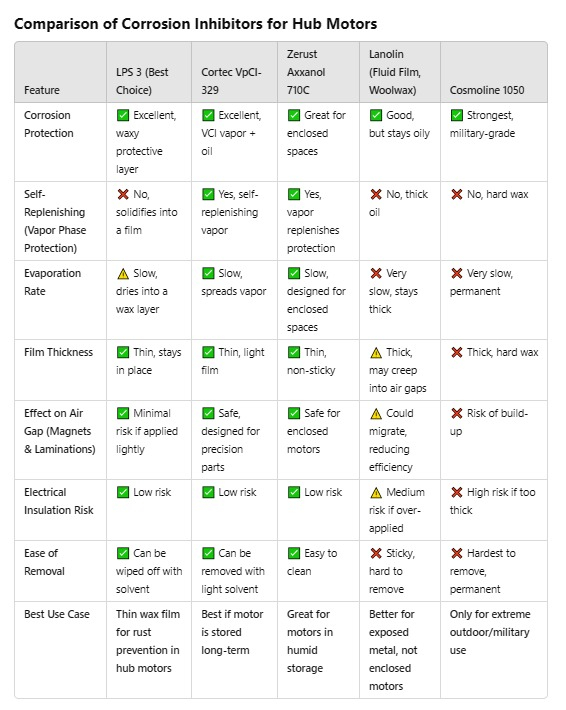Click the green check beside 'Great for enclosed spaces'

click(x=294, y=115)
